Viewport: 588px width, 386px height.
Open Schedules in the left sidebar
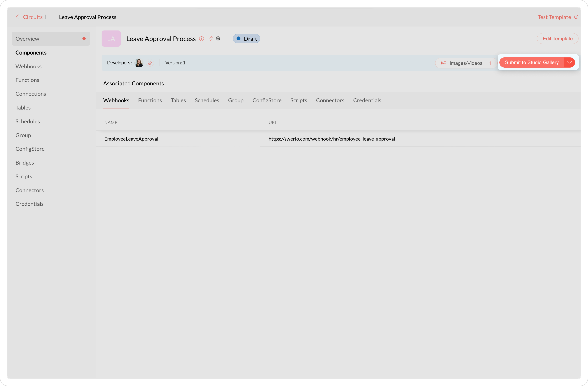27,121
